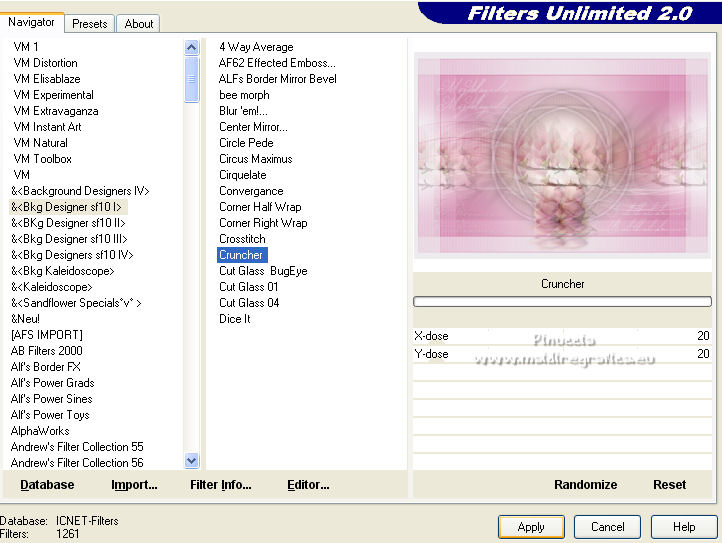Viewport: 722px width, 543px height.
Task: Select VM Extravaganza category
Action: click(x=56, y=111)
